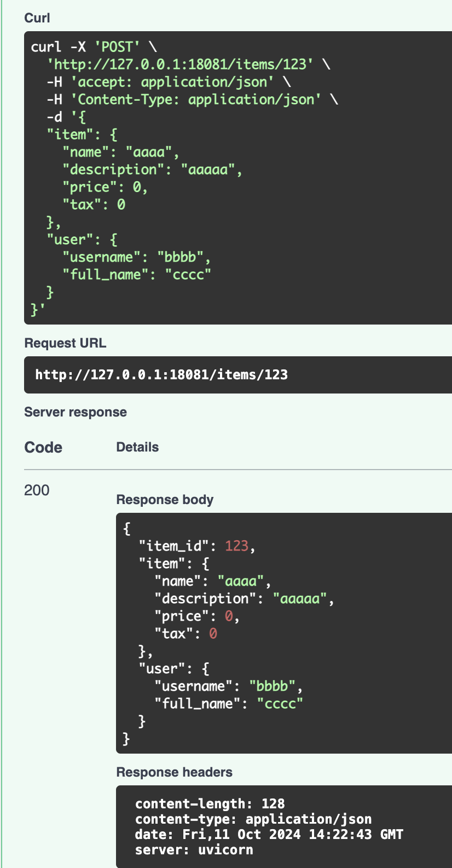
Task: Click the 200 status code
Action: click(x=37, y=490)
